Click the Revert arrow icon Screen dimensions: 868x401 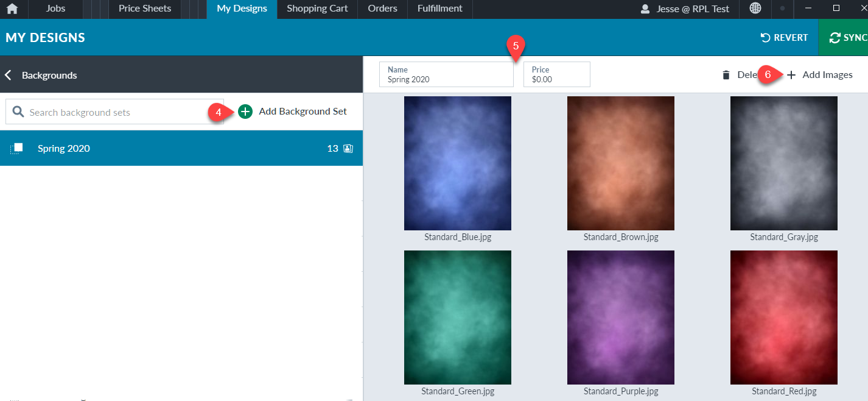(x=766, y=38)
